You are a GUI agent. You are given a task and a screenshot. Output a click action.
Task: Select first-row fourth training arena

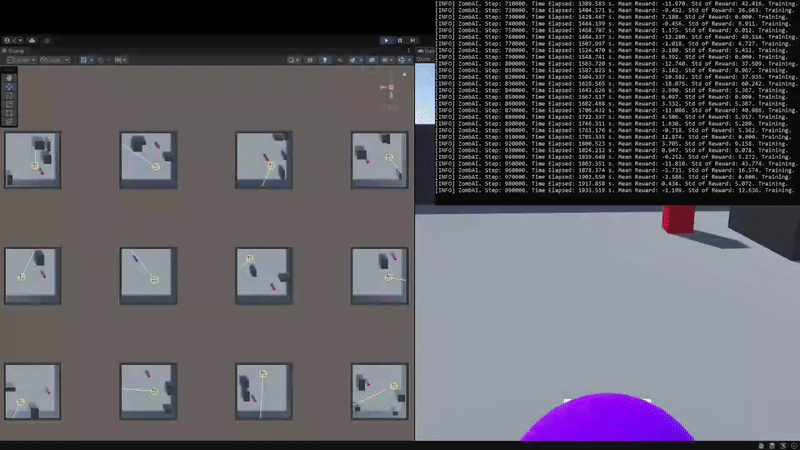[380, 160]
